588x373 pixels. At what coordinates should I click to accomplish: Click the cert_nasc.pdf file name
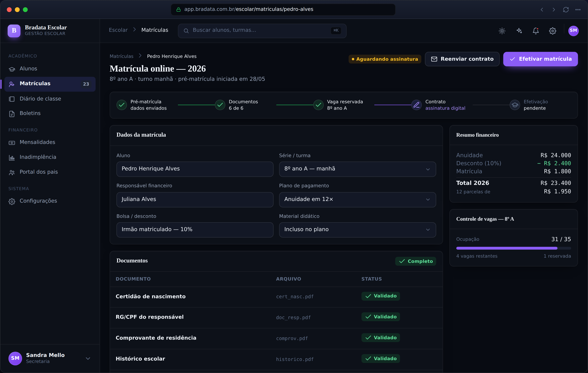[x=295, y=296]
